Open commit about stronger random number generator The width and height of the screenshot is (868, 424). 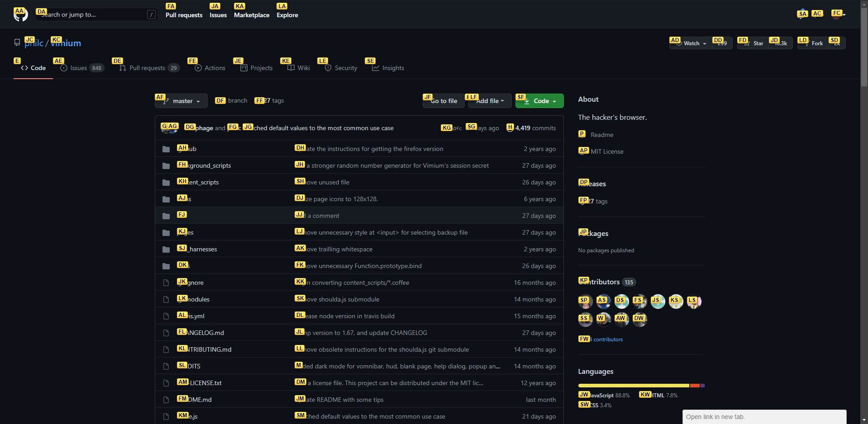coord(392,165)
